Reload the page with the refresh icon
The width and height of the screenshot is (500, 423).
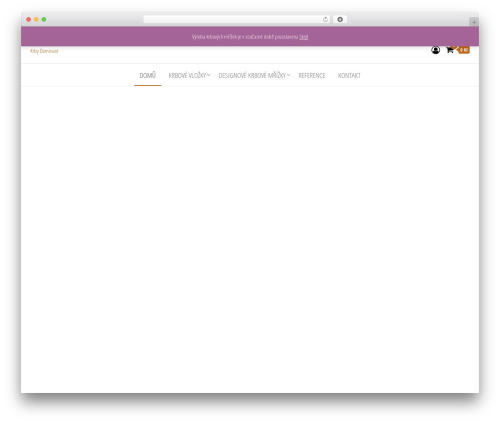click(325, 19)
